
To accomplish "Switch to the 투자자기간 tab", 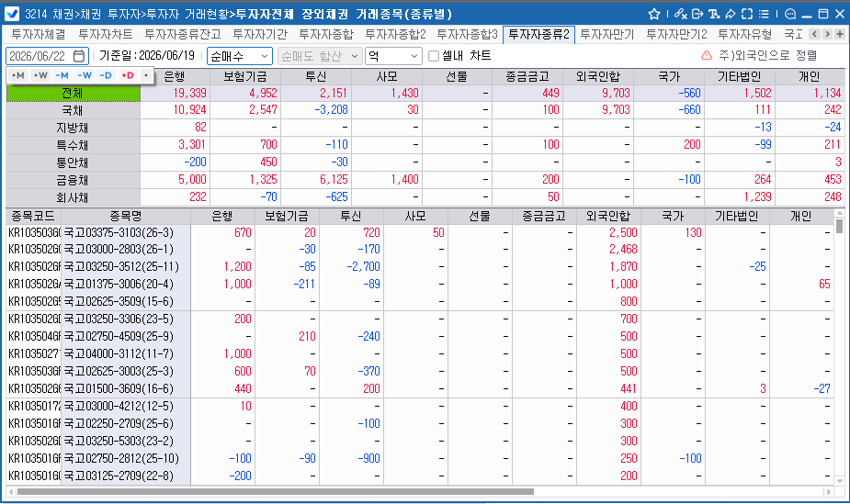I will pos(260,34).
